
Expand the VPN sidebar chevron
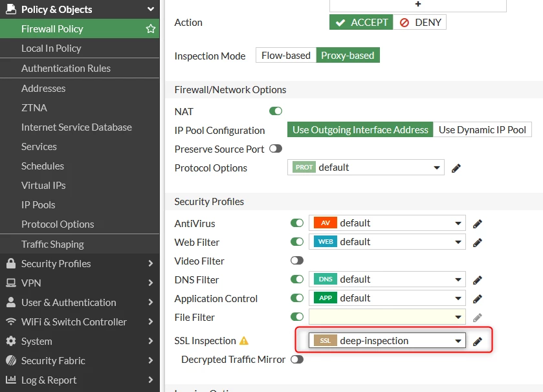[x=151, y=283]
